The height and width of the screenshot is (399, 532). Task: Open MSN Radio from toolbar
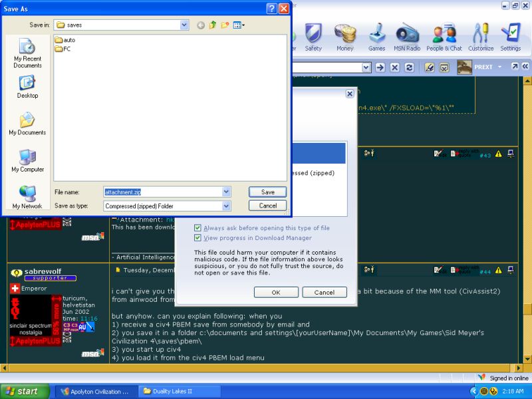[407, 37]
